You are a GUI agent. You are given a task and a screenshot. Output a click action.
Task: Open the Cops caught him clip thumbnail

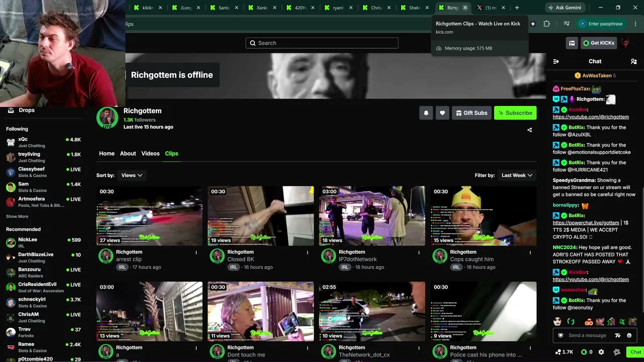(x=483, y=216)
